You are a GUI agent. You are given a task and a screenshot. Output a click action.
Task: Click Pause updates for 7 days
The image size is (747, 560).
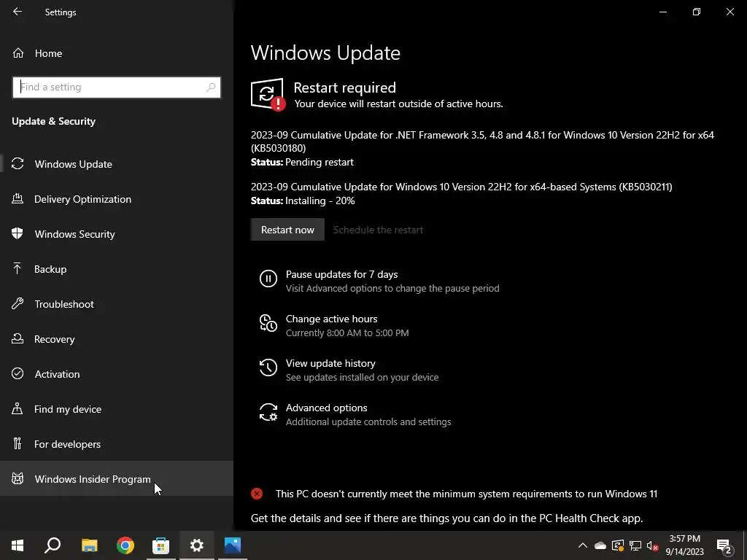click(x=341, y=274)
